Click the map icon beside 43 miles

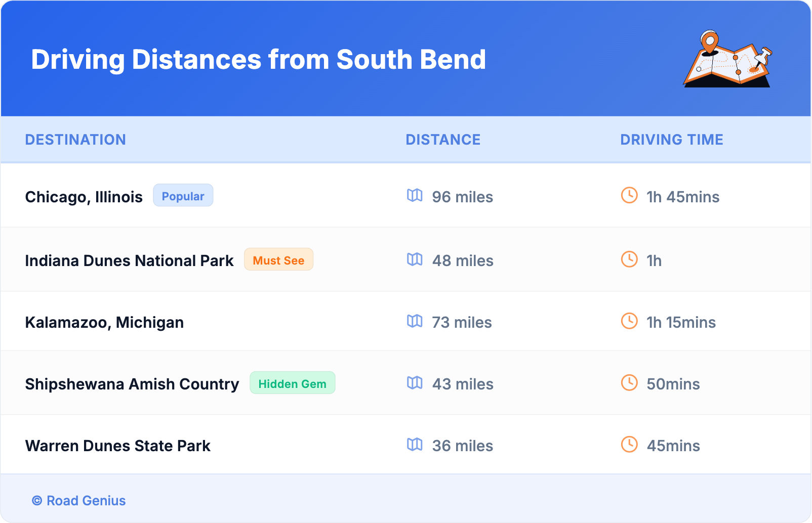click(x=415, y=383)
